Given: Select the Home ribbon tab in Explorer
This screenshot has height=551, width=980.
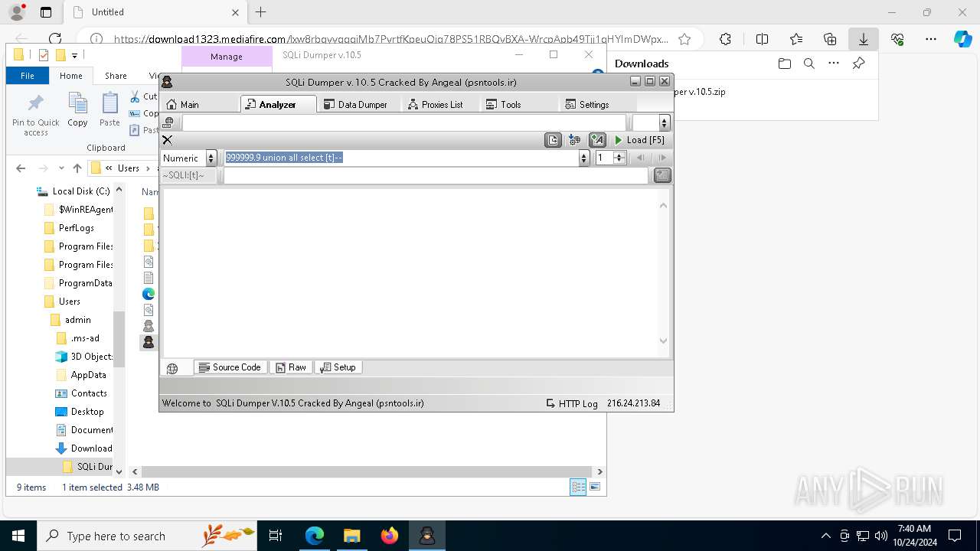Looking at the screenshot, I should [71, 76].
